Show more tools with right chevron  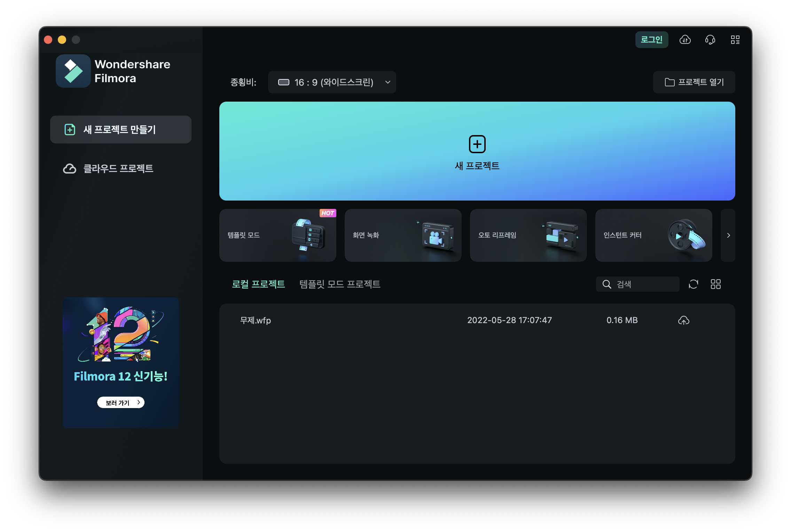[x=728, y=235]
